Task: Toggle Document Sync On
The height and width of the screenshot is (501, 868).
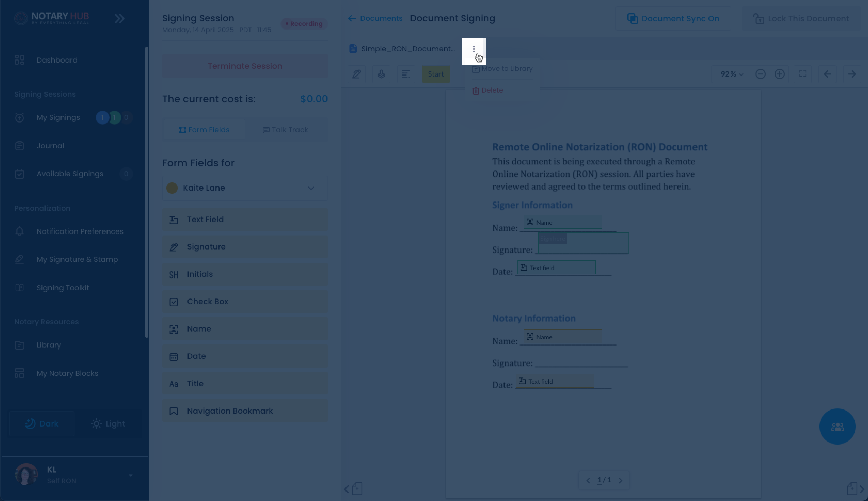Action: pos(673,19)
